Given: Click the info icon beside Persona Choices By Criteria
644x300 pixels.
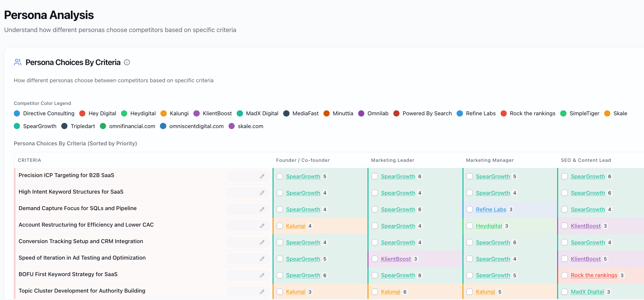Looking at the screenshot, I should pos(127,62).
